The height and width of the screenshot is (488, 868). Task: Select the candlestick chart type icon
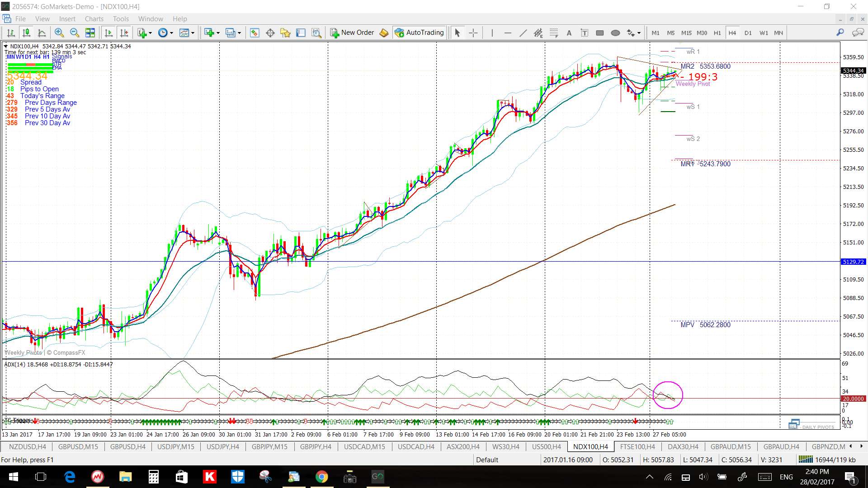point(27,33)
